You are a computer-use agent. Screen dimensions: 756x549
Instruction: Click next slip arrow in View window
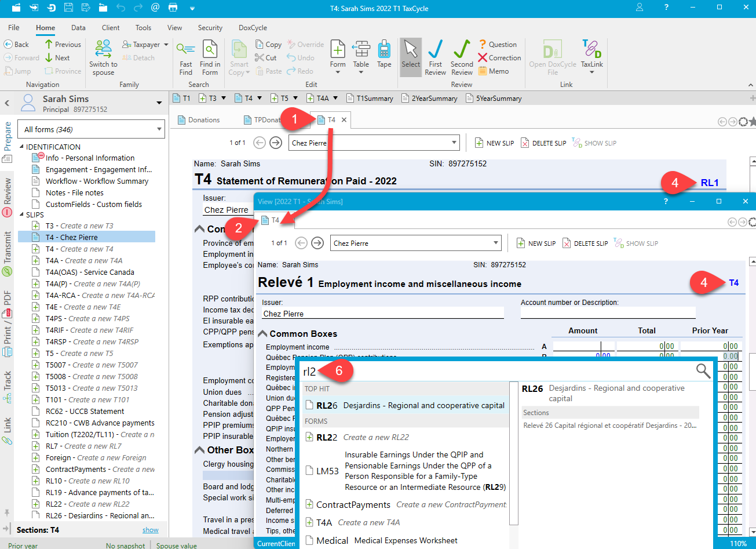click(317, 243)
